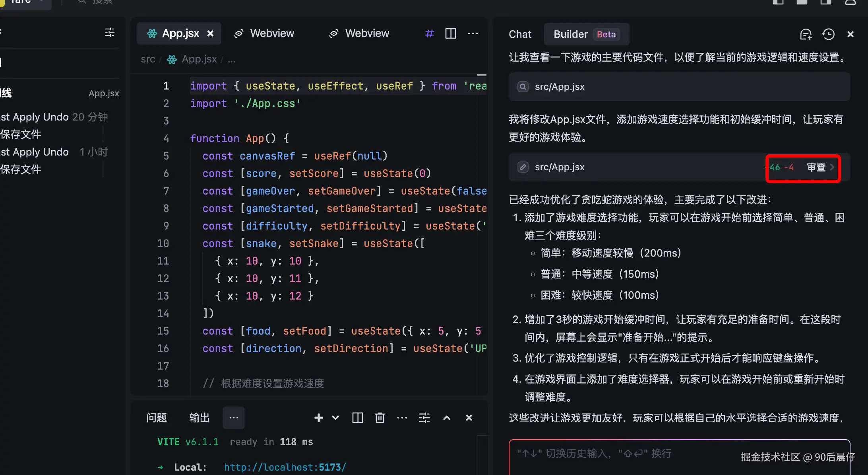Open the sidebar filter settings icon
This screenshot has height=475, width=868.
110,32
